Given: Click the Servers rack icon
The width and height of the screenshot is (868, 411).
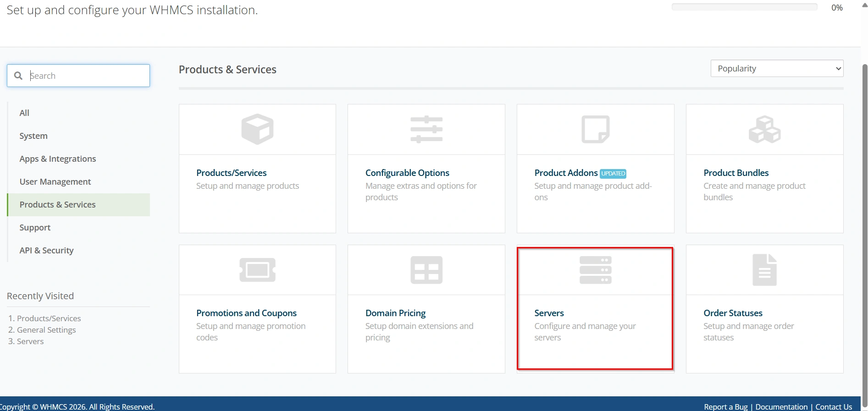Looking at the screenshot, I should pyautogui.click(x=595, y=270).
